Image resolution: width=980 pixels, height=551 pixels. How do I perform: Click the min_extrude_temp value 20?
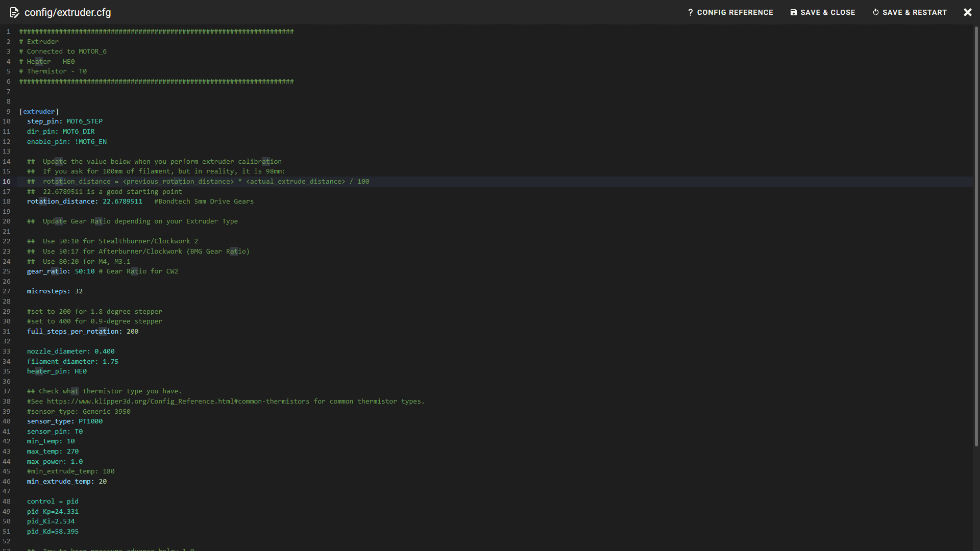[x=103, y=481]
